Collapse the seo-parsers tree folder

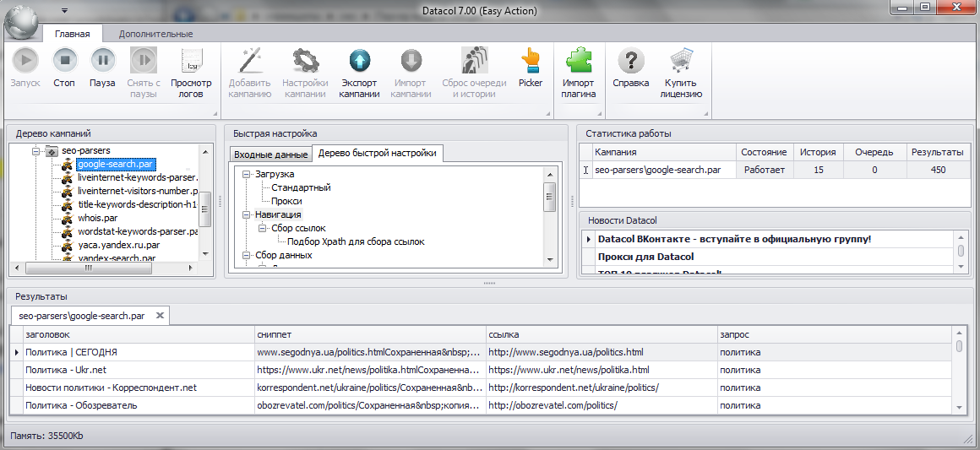tap(35, 150)
